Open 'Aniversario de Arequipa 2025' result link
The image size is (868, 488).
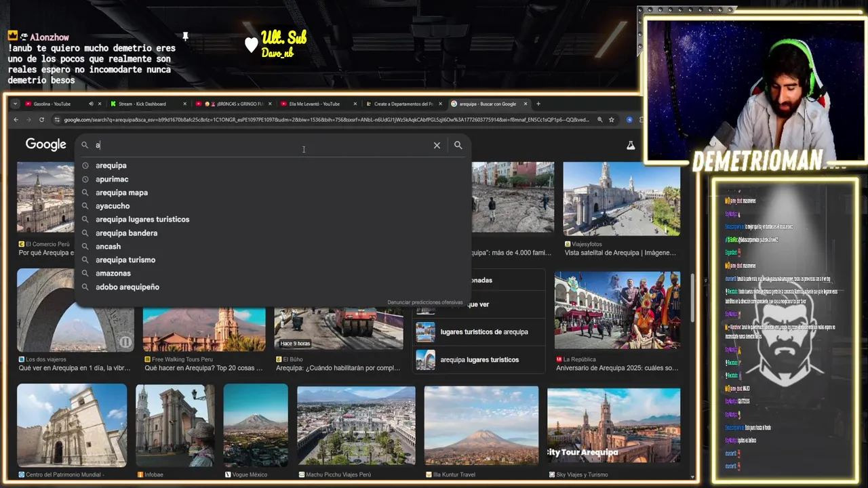click(x=617, y=368)
